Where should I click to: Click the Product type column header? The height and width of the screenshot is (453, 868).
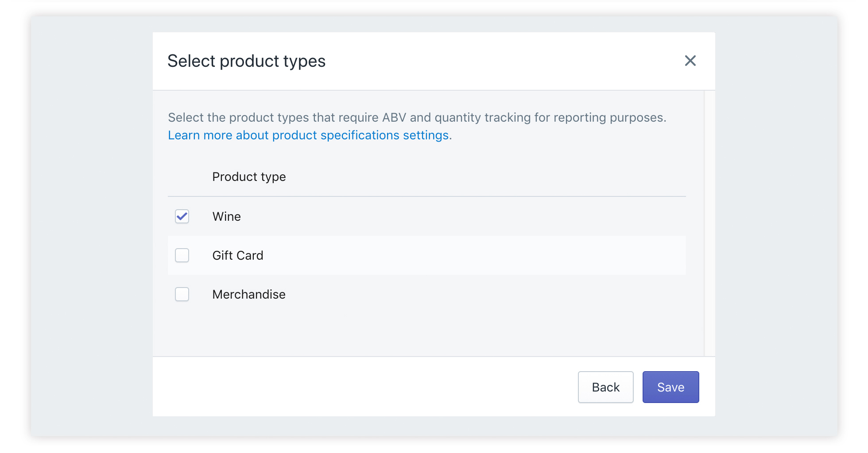[249, 177]
